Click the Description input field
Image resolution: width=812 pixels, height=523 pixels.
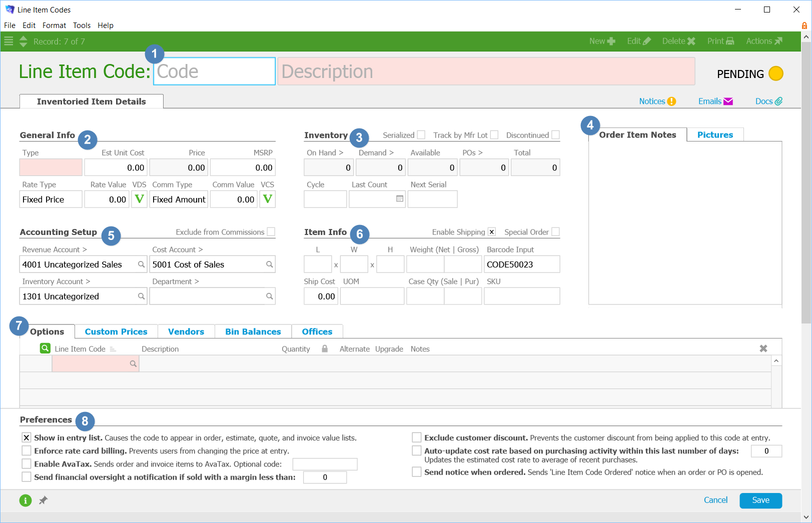tap(486, 71)
